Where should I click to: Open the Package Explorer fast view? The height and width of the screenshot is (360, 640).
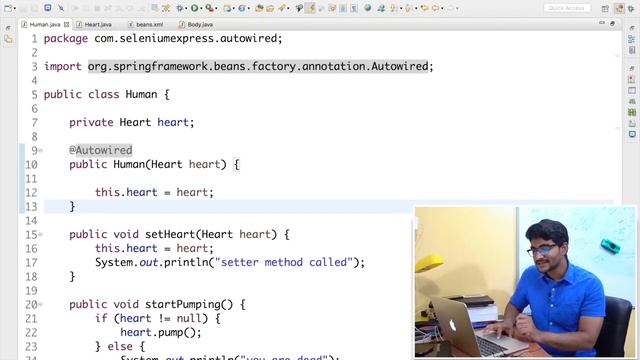pyautogui.click(x=8, y=39)
